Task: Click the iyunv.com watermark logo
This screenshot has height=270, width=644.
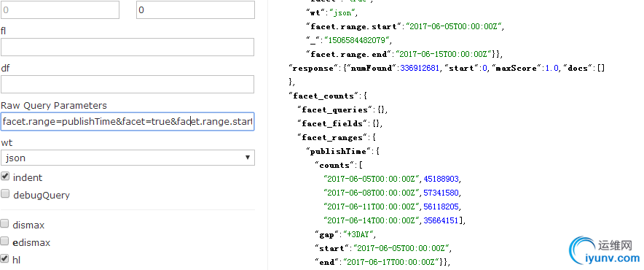Action: (x=605, y=250)
